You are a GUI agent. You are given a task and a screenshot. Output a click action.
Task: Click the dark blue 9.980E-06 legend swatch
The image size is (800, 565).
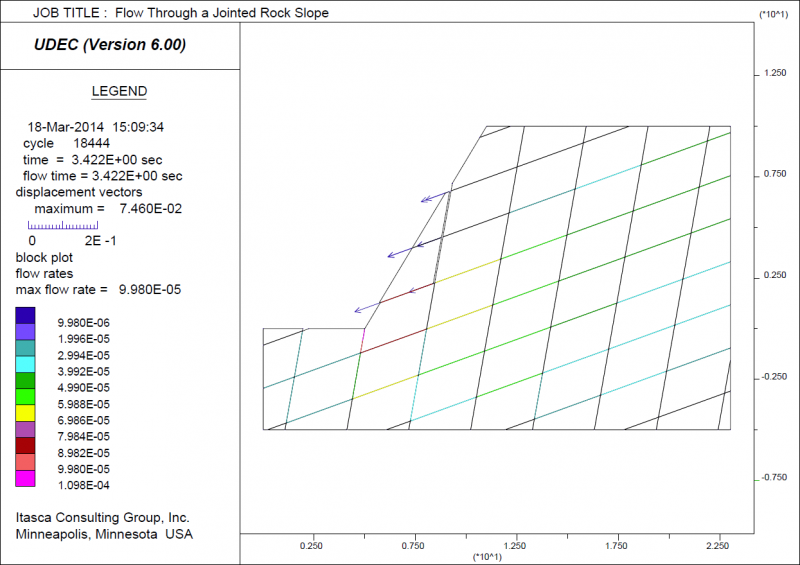point(25,315)
